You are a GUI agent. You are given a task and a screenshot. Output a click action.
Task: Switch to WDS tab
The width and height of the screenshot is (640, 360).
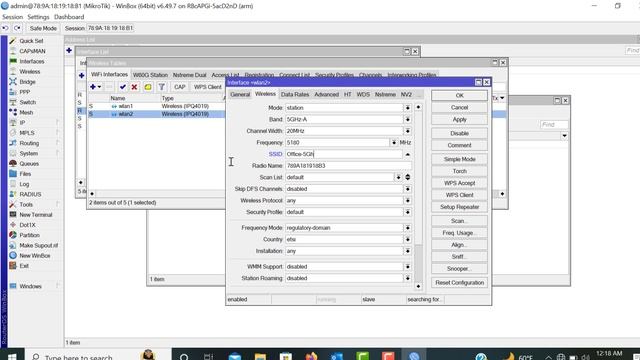click(363, 94)
